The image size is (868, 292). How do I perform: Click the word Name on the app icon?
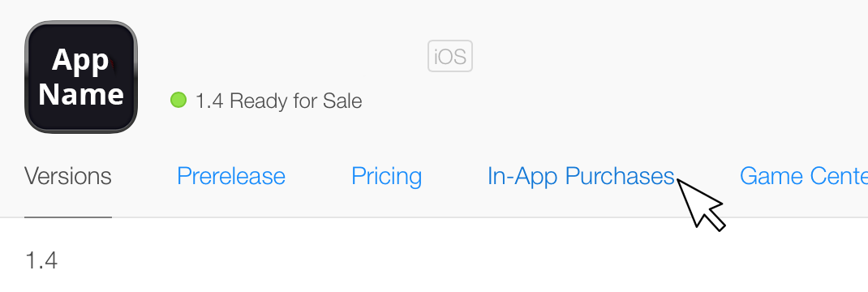pyautogui.click(x=81, y=94)
